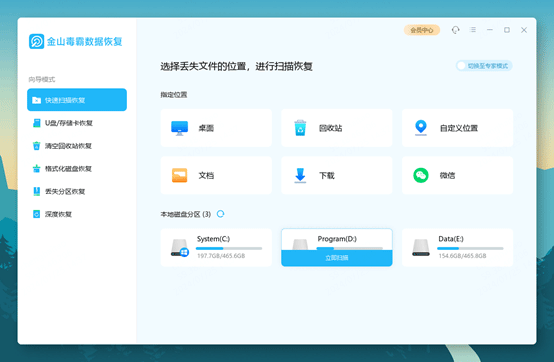Maximize the data recovery window
Viewport: 554px width, 362px height.
point(507,30)
